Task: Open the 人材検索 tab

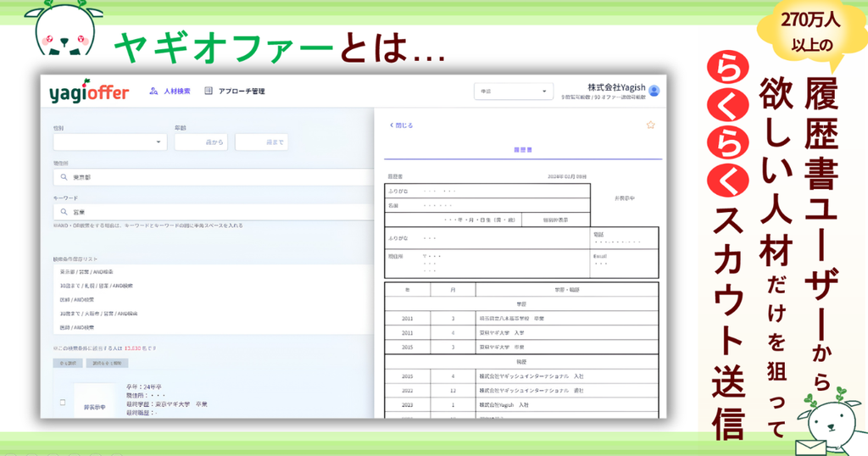Action: (x=176, y=92)
